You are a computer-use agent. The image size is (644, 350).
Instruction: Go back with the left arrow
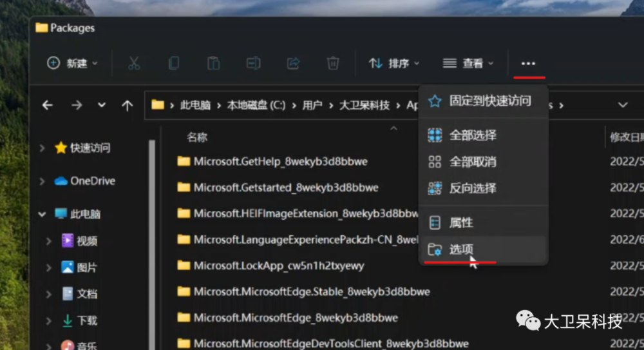coord(48,105)
